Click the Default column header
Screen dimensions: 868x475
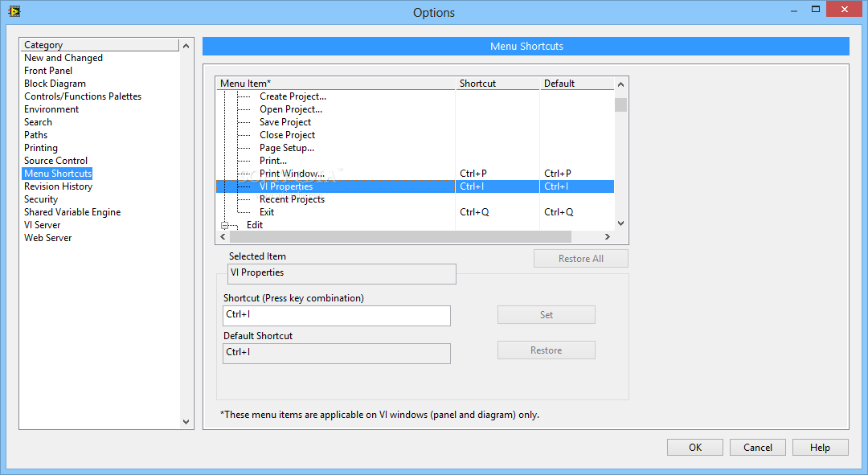click(577, 83)
